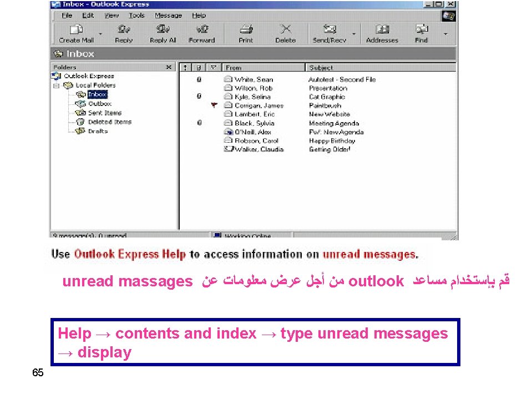Viewport: 532px width, 399px height.
Task: Select message from O'Neill, Alex
Action: click(x=253, y=132)
